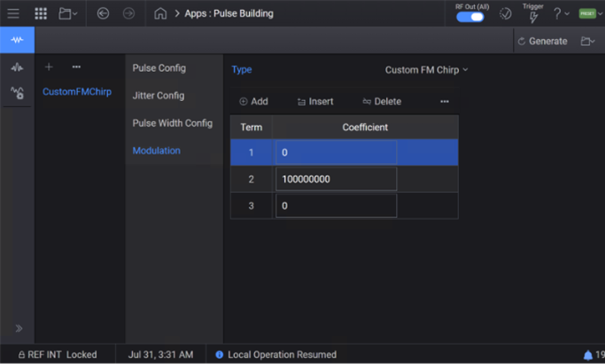The width and height of the screenshot is (605, 364).
Task: Add a new pulse with plus icon
Action: coord(49,67)
